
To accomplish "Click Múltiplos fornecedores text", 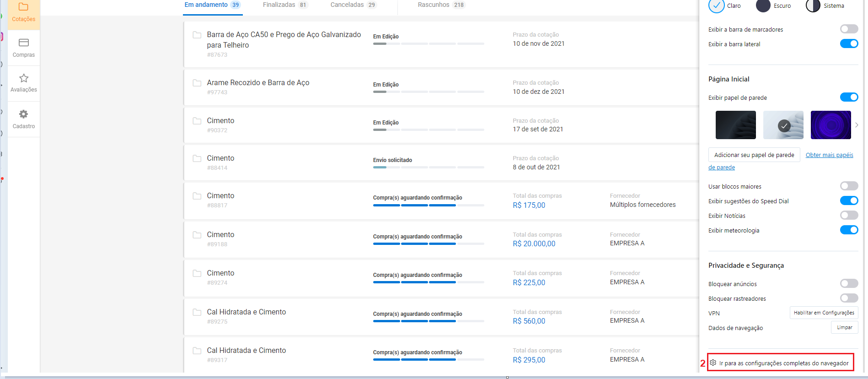I will [643, 205].
